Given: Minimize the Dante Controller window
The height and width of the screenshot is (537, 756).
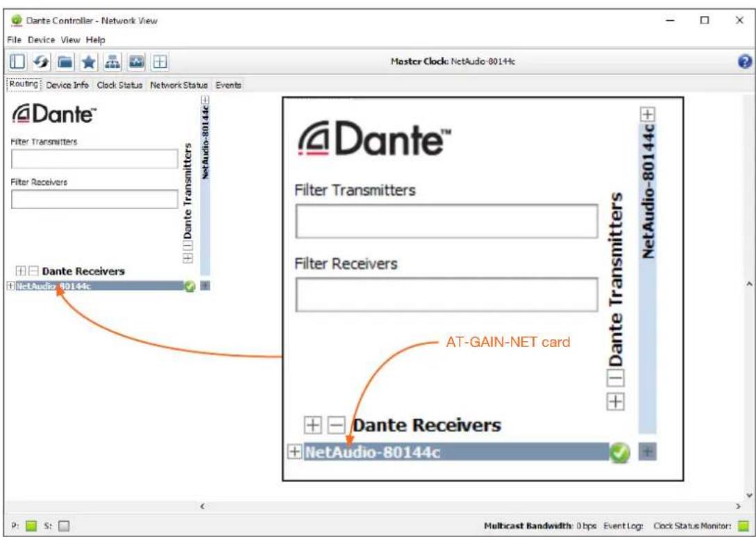Looking at the screenshot, I should (670, 20).
